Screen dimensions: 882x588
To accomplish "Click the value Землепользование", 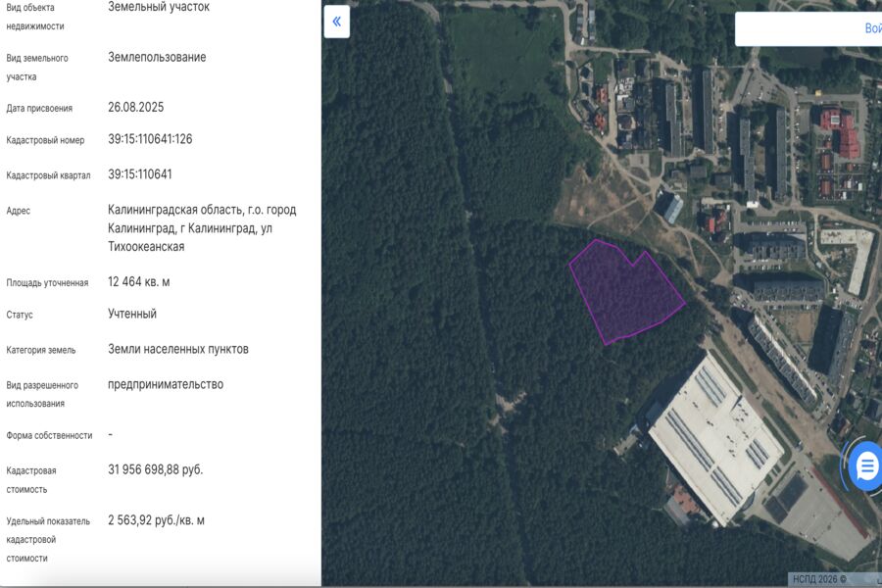I will click(x=157, y=57).
